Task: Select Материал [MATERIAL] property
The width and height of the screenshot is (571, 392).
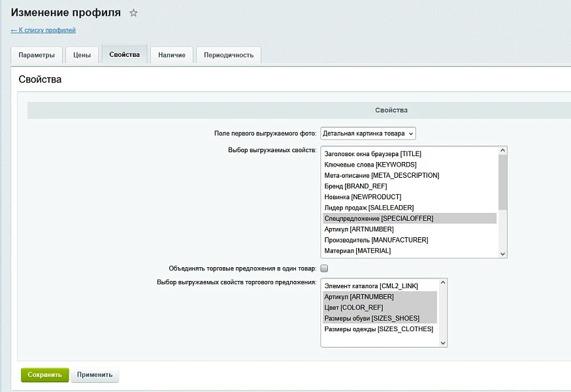Action: [x=410, y=251]
